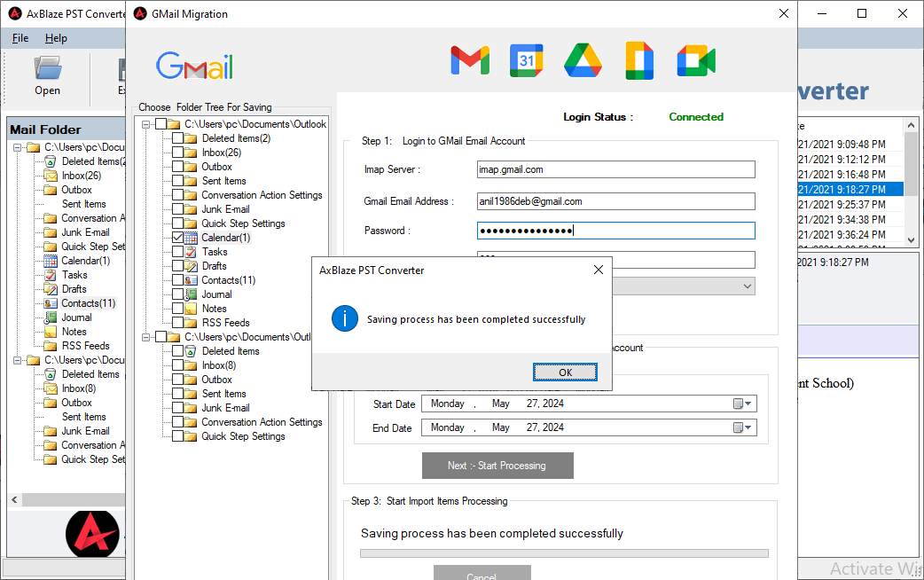Viewport: 924px width, 580px height.
Task: Close the AxBlaze PST Converter message dialog
Action: [x=599, y=270]
